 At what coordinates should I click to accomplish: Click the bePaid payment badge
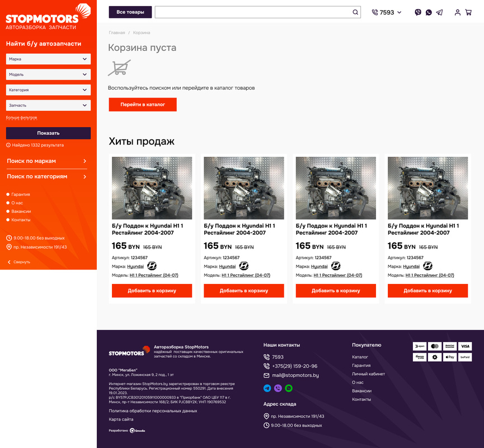(465, 357)
